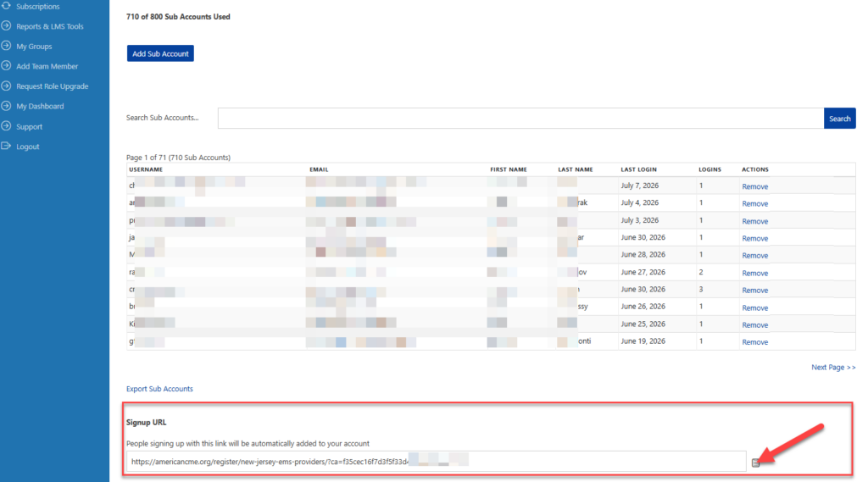
Task: Copy the signup URL with clipboard icon
Action: [x=755, y=463]
